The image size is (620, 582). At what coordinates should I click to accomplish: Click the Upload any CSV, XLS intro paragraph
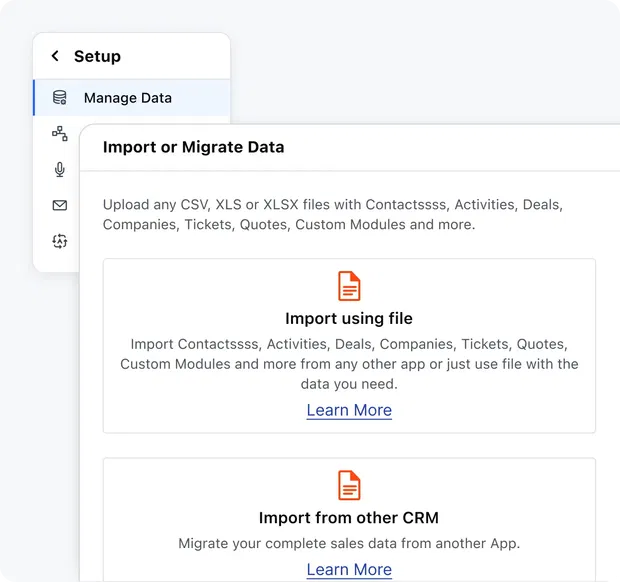pos(333,215)
